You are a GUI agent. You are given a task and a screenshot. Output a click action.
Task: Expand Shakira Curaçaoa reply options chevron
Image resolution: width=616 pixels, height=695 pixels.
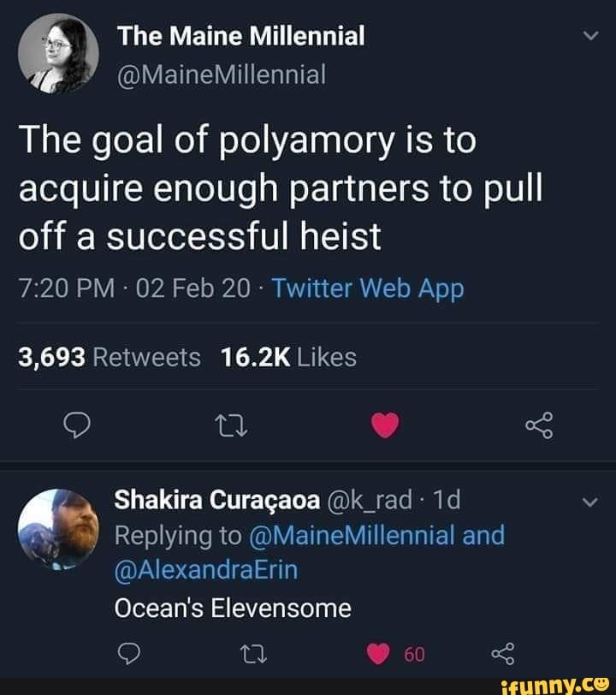tap(589, 502)
